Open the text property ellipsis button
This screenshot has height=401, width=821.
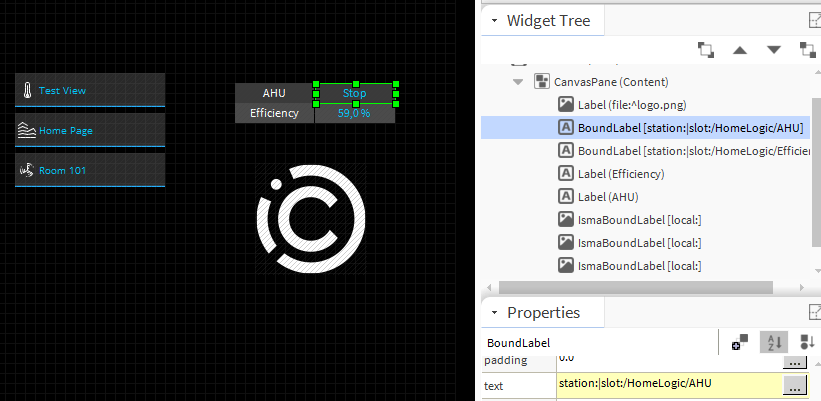(x=794, y=383)
